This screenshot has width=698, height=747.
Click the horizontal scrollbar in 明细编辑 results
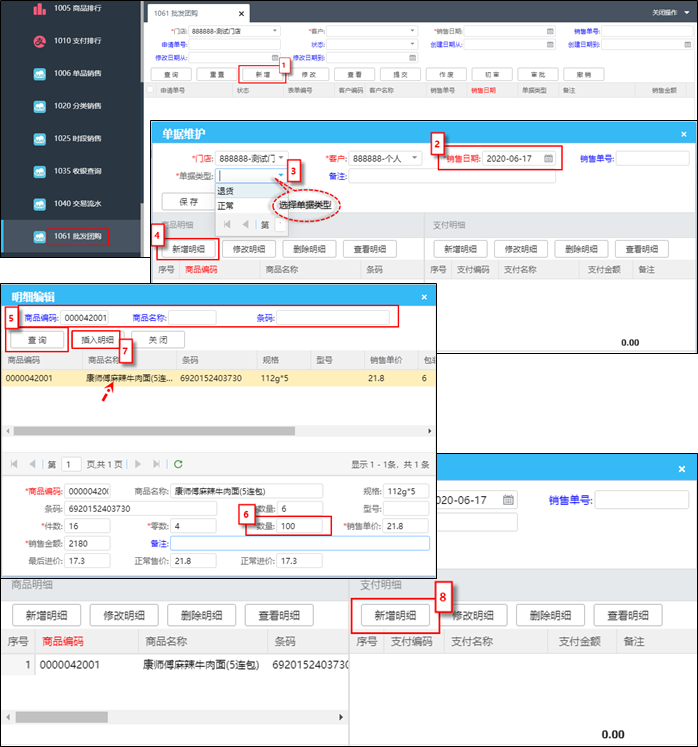point(150,431)
